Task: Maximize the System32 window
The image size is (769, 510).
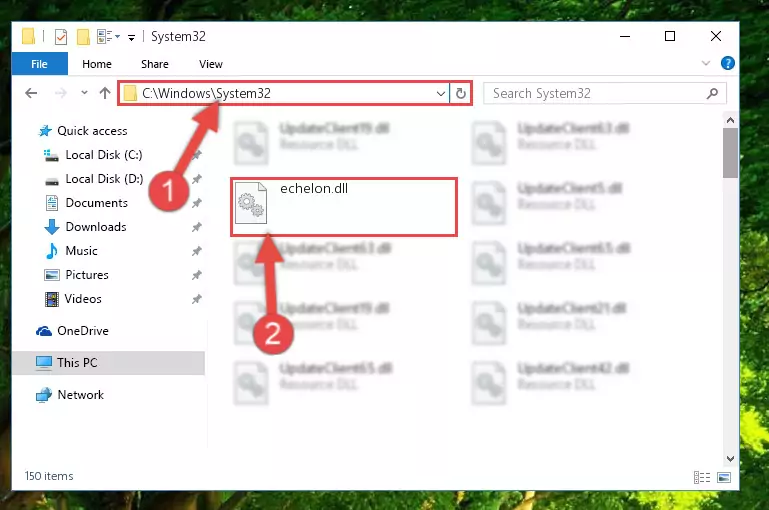Action: pos(670,36)
